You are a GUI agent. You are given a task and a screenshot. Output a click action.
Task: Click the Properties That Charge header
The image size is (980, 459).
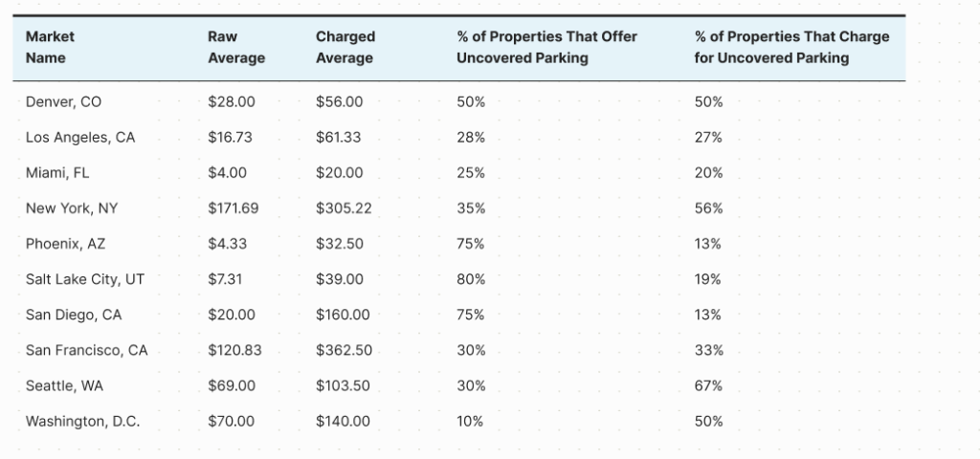791,47
